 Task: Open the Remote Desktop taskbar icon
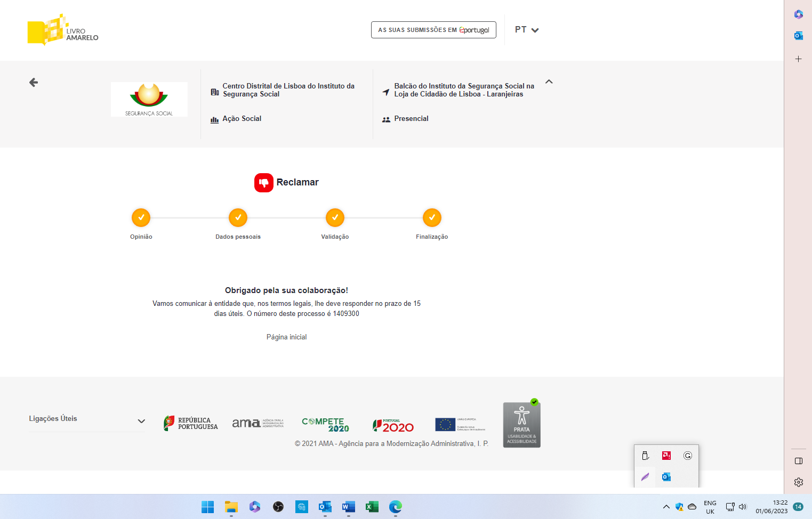(302, 507)
